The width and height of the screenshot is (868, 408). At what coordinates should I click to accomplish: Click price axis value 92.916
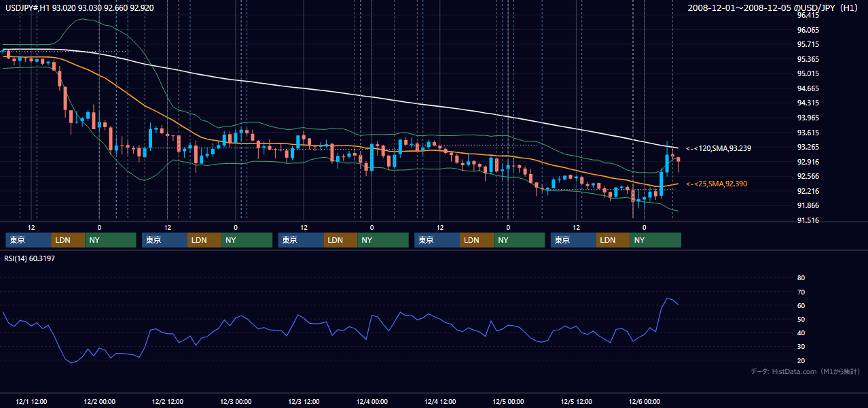tap(808, 162)
